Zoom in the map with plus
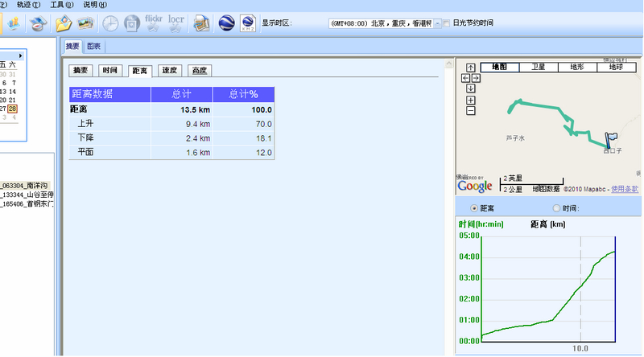 point(471,101)
